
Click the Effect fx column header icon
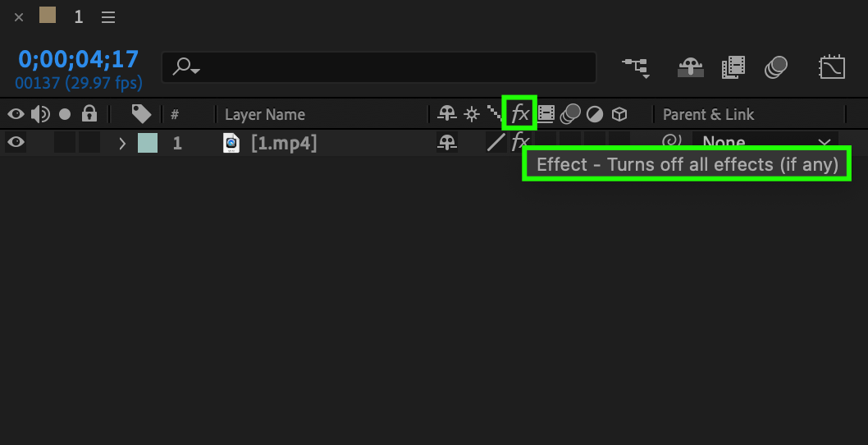click(x=519, y=113)
